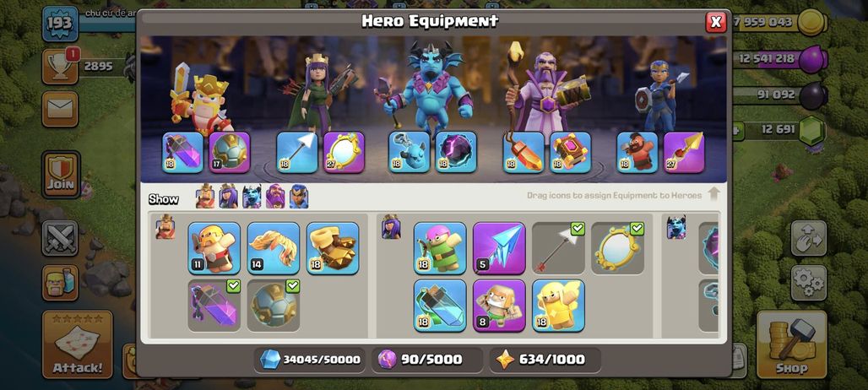
Task: Open the Shop button
Action: click(x=792, y=344)
